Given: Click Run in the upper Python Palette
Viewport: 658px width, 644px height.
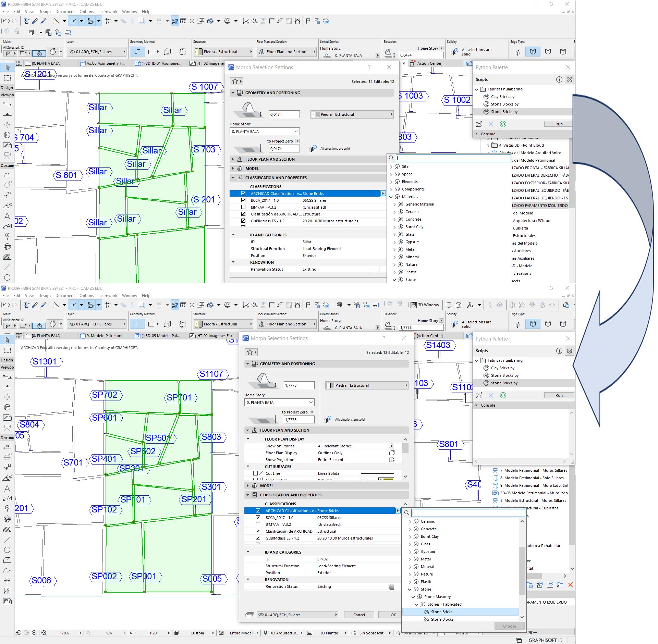Looking at the screenshot, I should pyautogui.click(x=559, y=124).
